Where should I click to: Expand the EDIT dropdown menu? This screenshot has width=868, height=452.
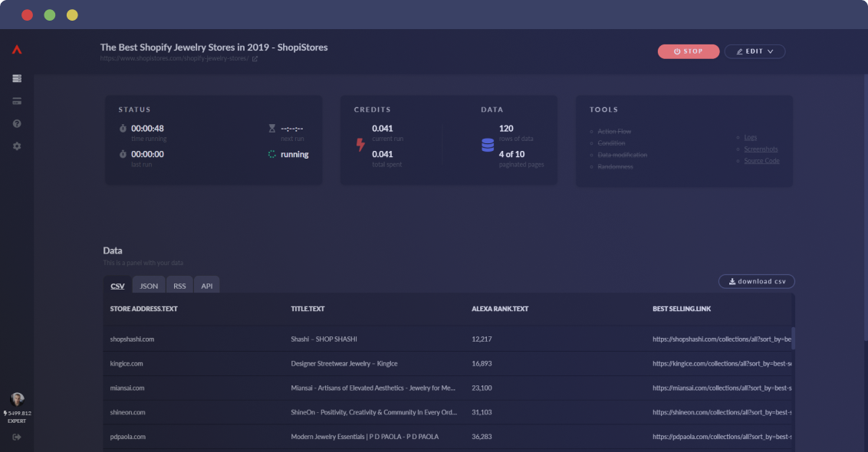pyautogui.click(x=755, y=51)
